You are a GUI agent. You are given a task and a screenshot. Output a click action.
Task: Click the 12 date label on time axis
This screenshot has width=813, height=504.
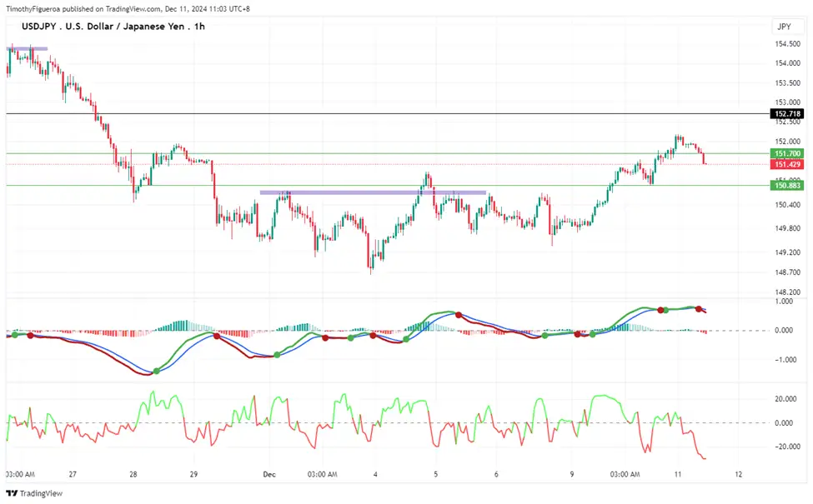coord(738,474)
